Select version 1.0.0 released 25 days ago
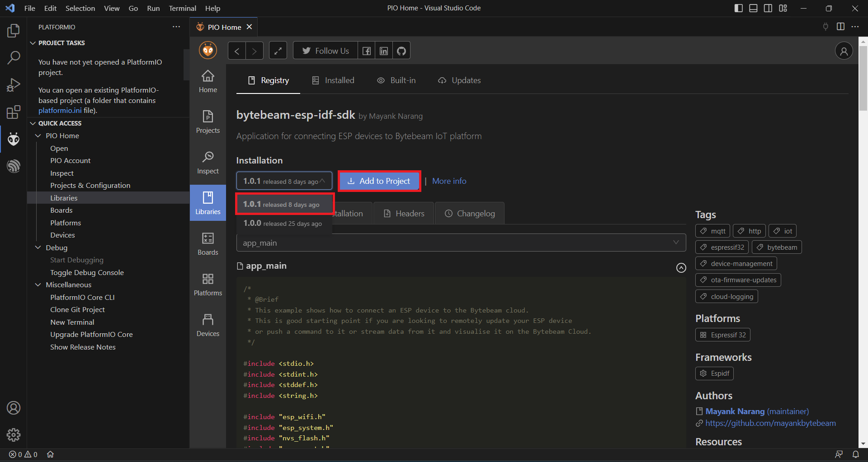The width and height of the screenshot is (868, 462). click(283, 224)
